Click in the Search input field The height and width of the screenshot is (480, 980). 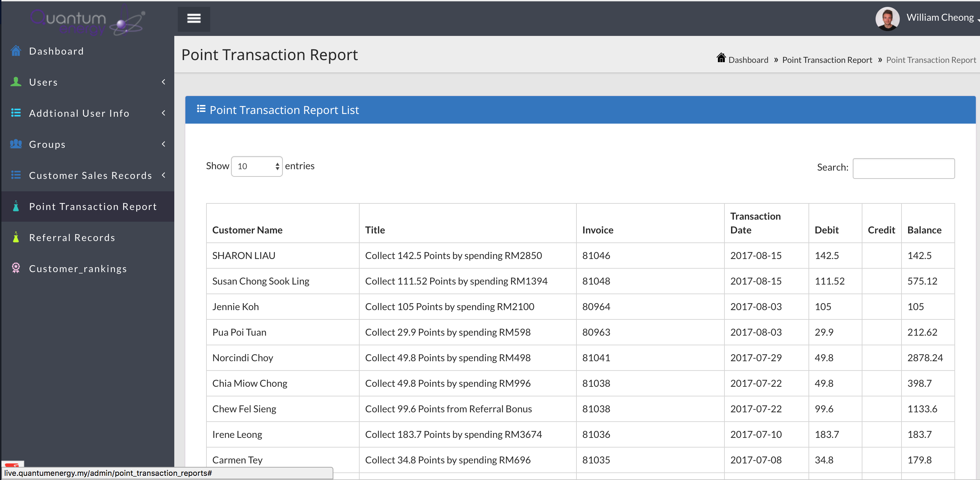click(x=903, y=169)
